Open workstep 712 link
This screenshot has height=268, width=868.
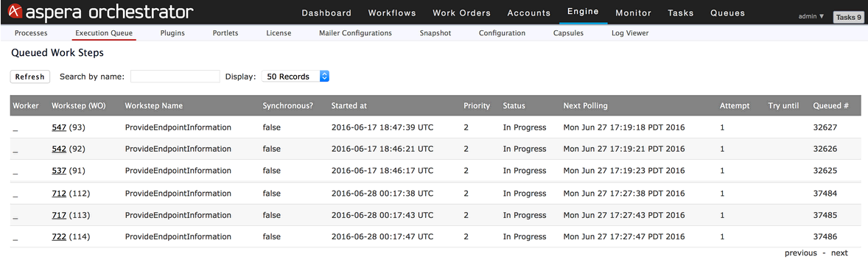[59, 194]
